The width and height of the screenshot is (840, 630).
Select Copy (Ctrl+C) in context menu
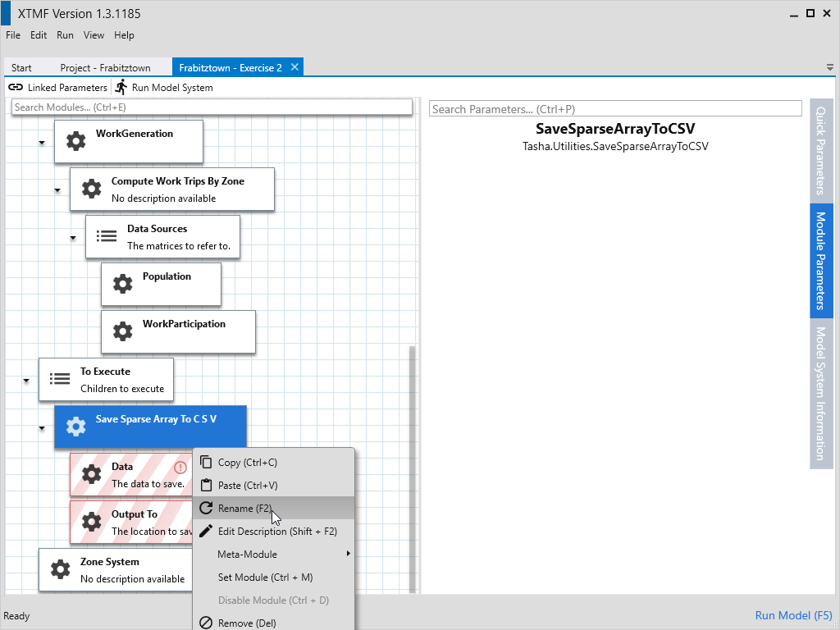click(x=247, y=463)
